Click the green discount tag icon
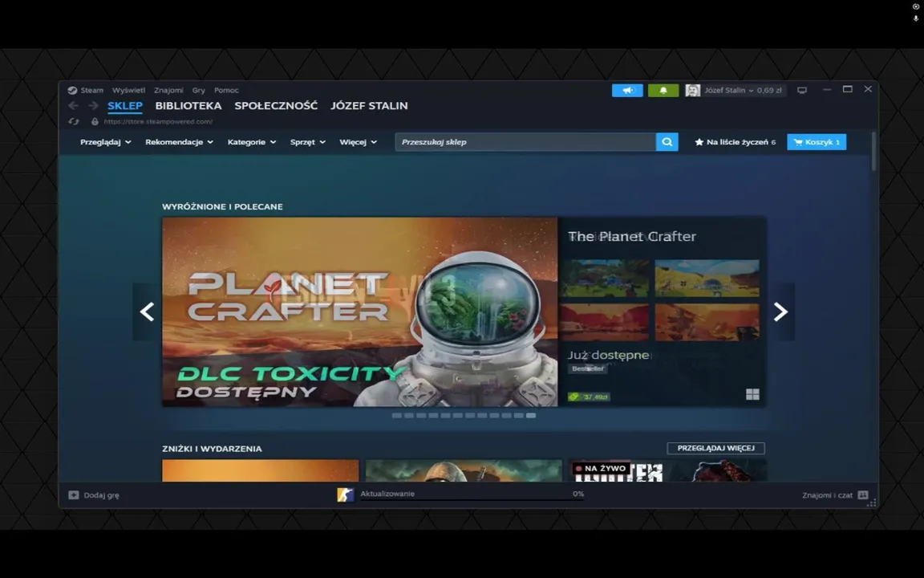 [573, 397]
